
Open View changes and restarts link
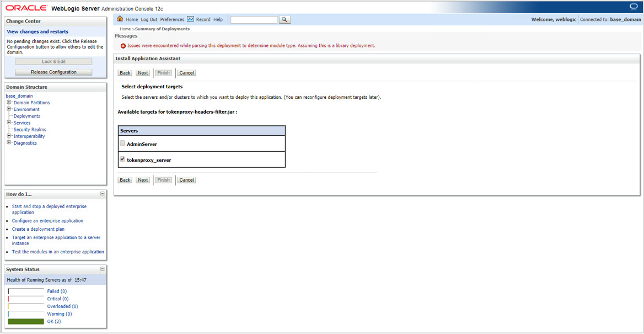(x=38, y=31)
